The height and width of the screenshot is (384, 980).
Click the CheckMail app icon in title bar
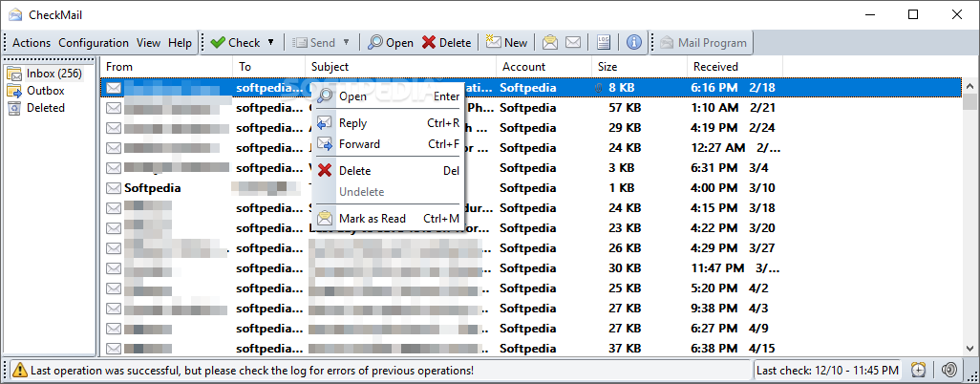point(15,14)
